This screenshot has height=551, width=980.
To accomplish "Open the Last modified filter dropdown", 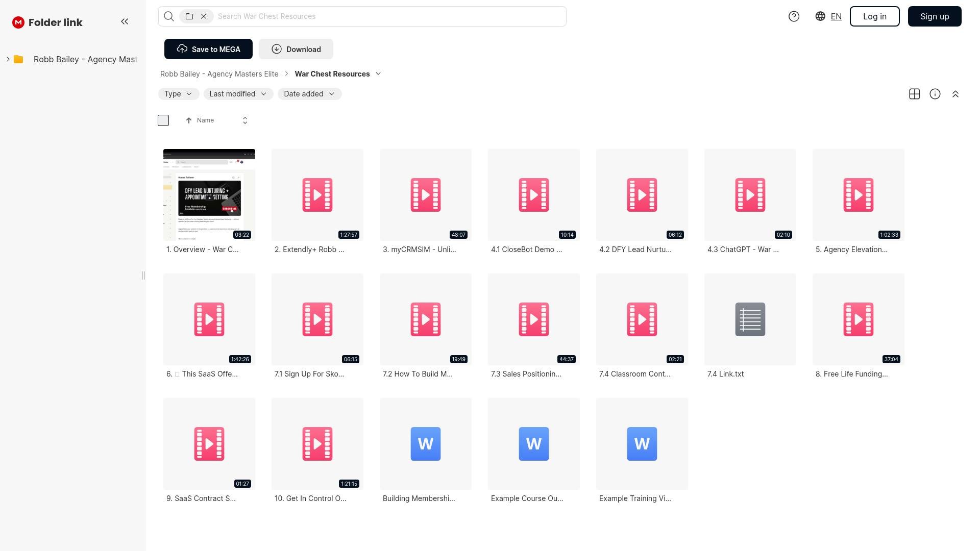I will coord(238,94).
